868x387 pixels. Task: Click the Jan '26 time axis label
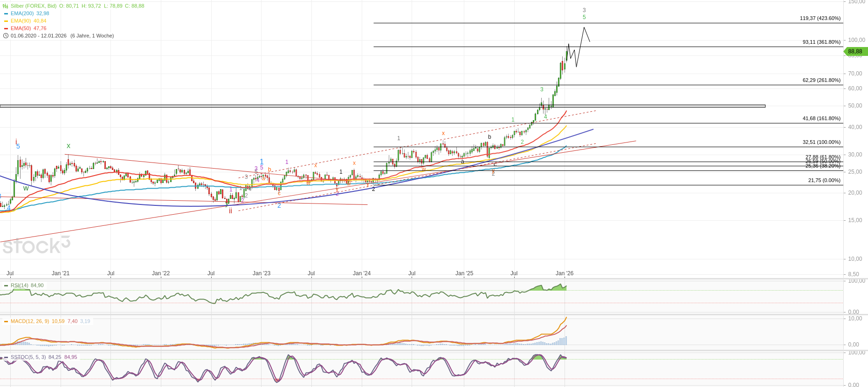click(x=565, y=273)
